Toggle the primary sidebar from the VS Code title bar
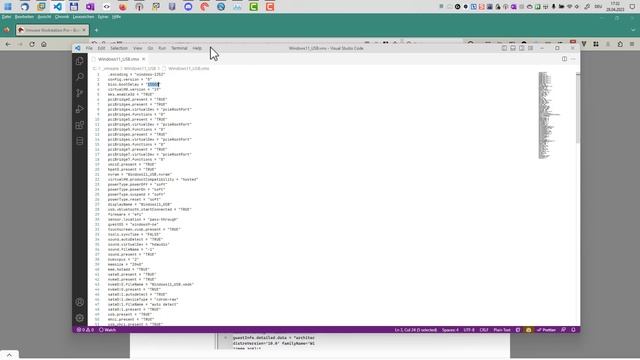Screen dimensions: 640x360 click(x=504, y=48)
